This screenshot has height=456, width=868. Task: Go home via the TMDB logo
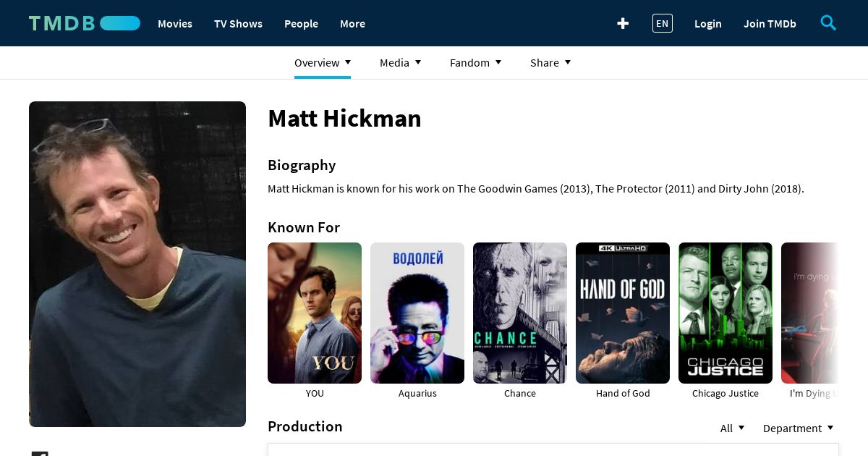85,23
